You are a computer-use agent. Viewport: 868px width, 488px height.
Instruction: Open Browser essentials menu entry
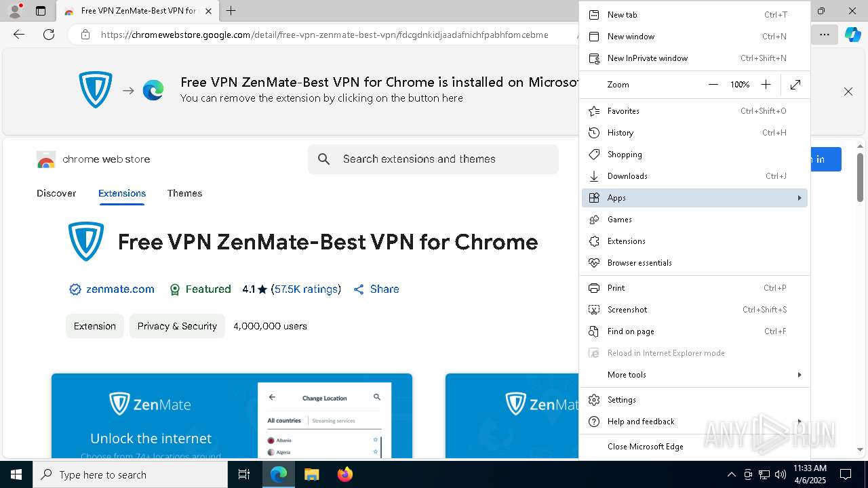[694, 263]
